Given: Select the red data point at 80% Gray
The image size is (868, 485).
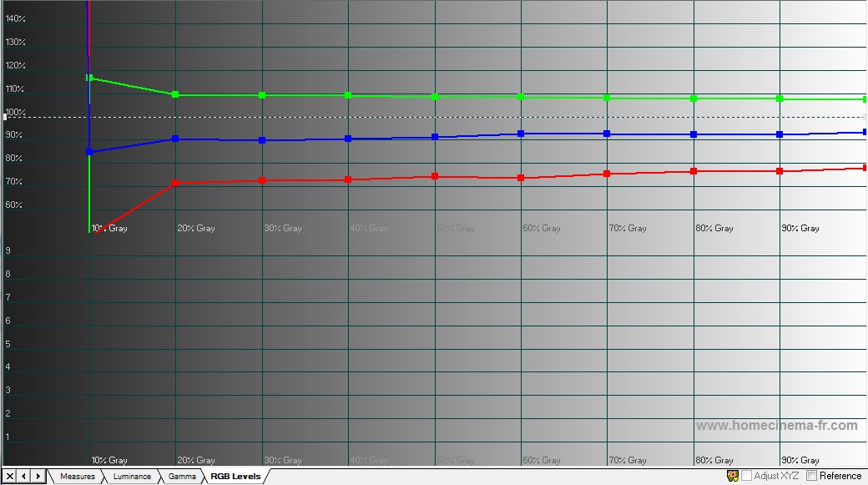Looking at the screenshot, I should click(694, 172).
